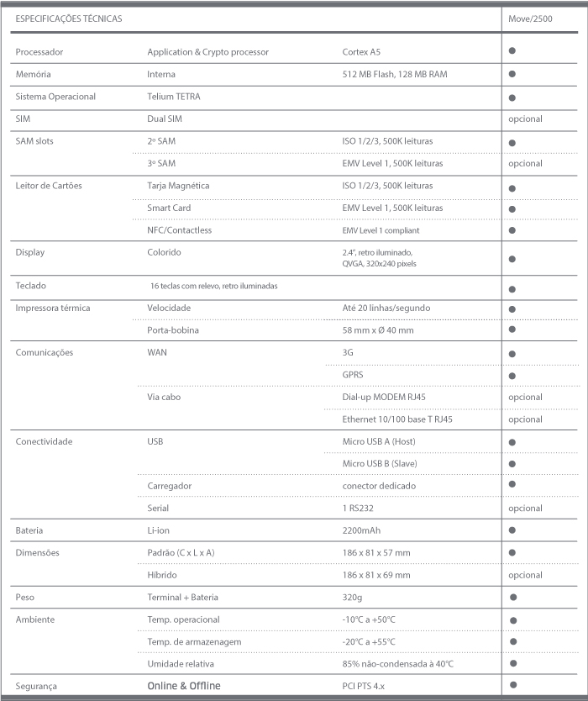This screenshot has height=701, width=588.
Task: Click the dot in the Segurança row
Action: pos(513,684)
